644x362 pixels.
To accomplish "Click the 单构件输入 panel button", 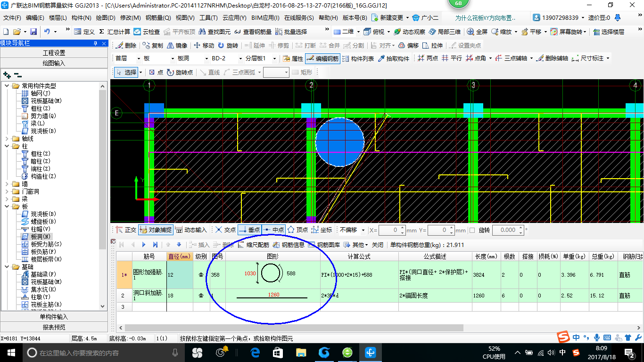I will pos(54,317).
